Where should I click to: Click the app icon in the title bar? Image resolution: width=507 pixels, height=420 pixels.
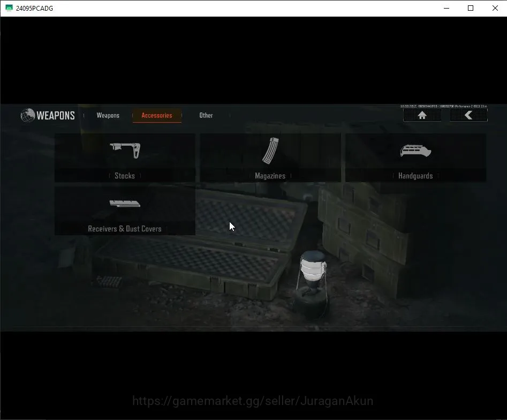click(x=9, y=8)
